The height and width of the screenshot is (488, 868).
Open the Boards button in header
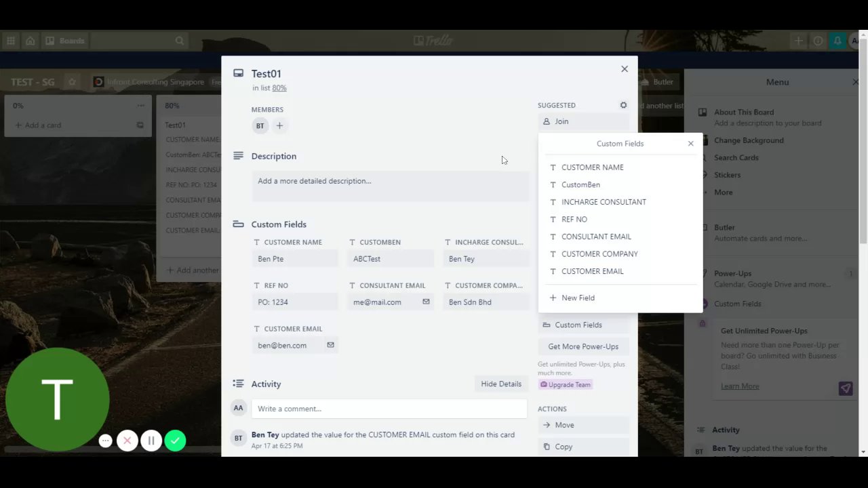click(x=65, y=41)
